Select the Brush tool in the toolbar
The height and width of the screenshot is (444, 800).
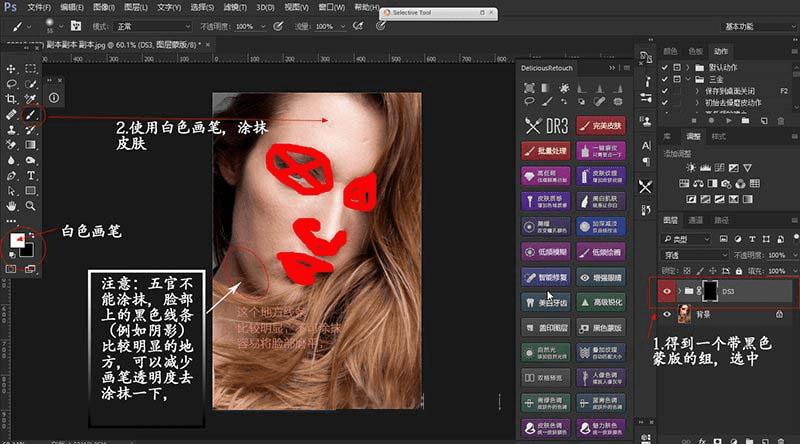tap(31, 115)
